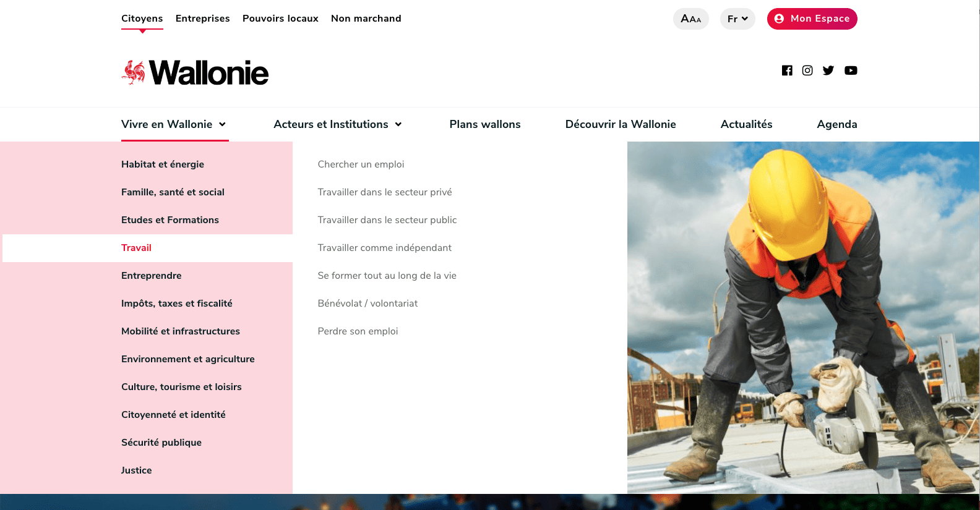Expand the Acteurs et Institutions menu

pos(338,124)
